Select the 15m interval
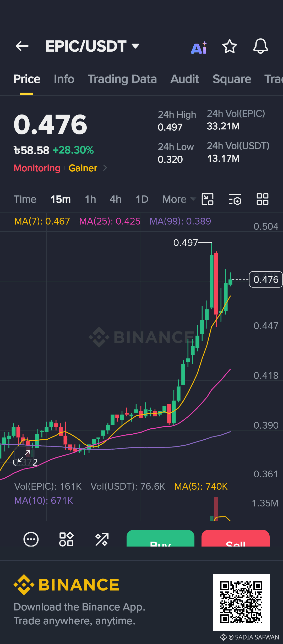 tap(61, 199)
